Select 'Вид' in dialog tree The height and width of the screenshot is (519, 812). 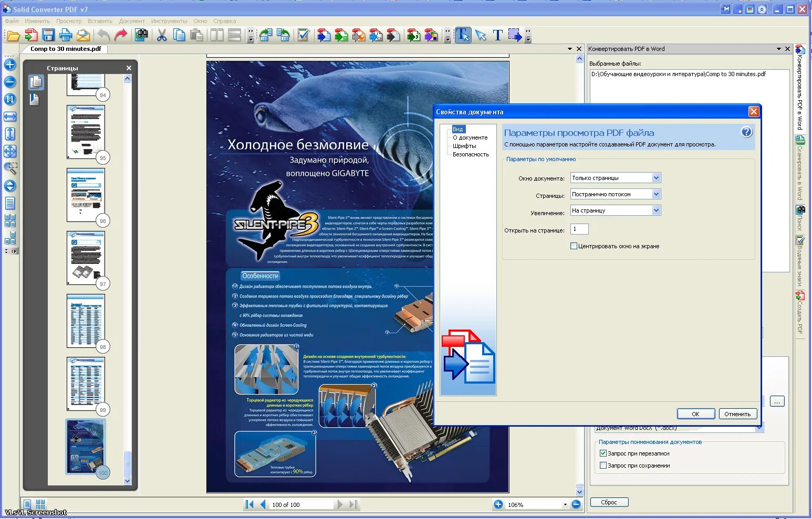click(458, 129)
